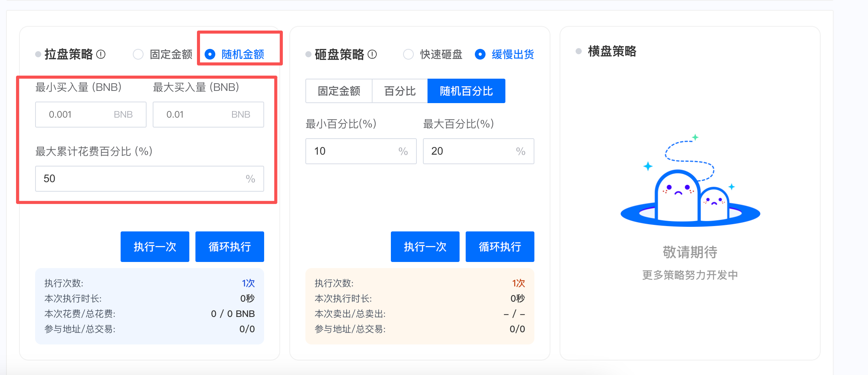Screen dimensions: 868x375
Task: Select the 随机金额 radio option
Action: coord(210,54)
